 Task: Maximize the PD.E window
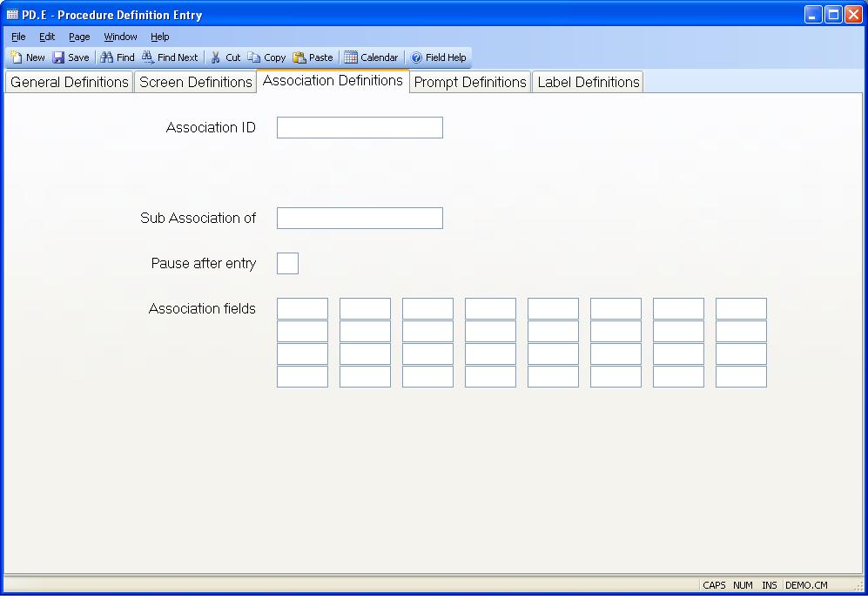(x=833, y=15)
